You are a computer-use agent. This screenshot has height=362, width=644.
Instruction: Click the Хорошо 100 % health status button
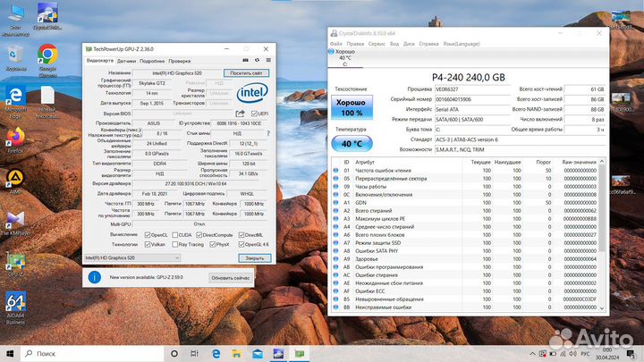(x=352, y=107)
